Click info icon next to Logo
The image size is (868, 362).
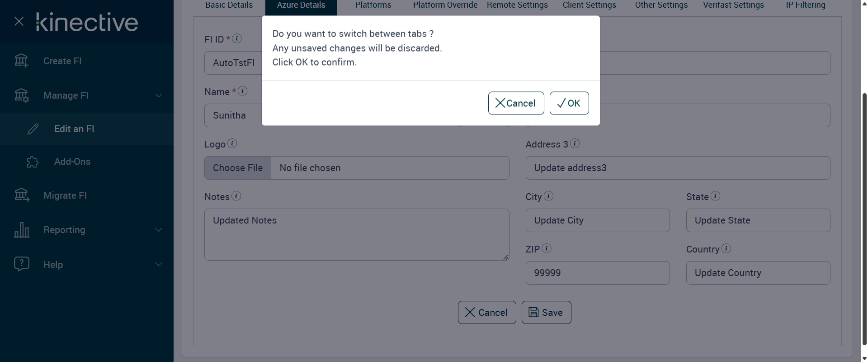(x=232, y=143)
